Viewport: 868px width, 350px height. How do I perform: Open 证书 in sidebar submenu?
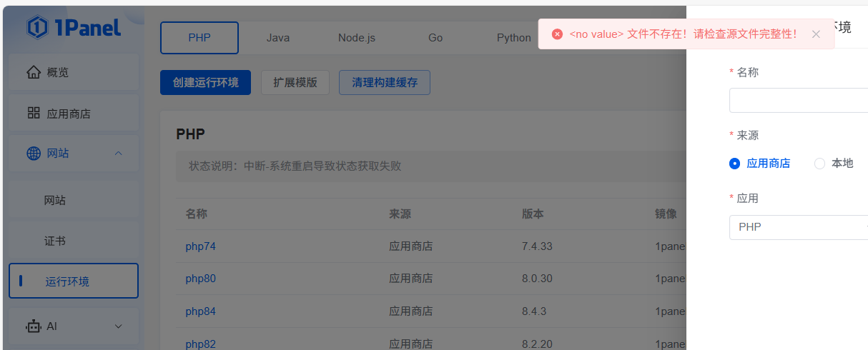(55, 241)
